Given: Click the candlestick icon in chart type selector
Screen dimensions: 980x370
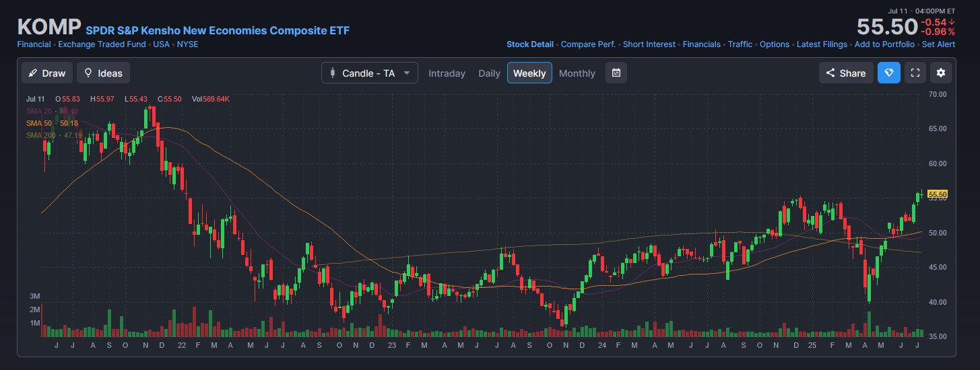Looking at the screenshot, I should (x=332, y=73).
